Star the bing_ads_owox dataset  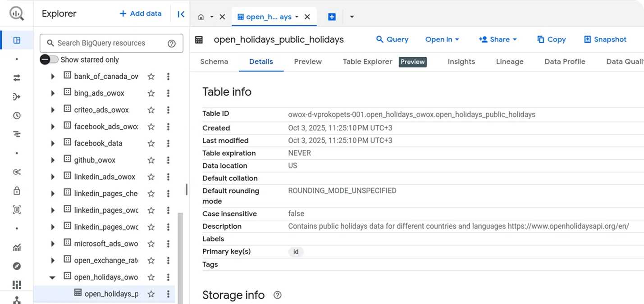click(x=151, y=93)
